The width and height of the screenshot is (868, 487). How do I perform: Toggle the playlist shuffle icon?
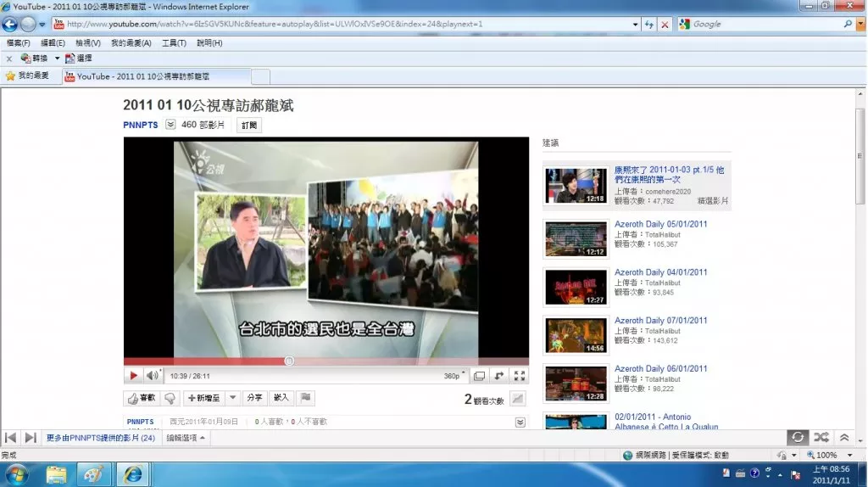point(821,437)
